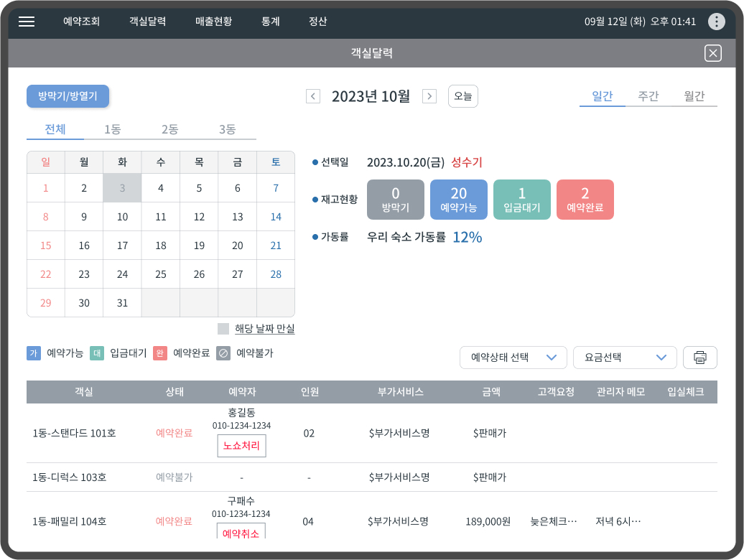
Task: Click the '189,000원' amount cell
Action: [488, 522]
